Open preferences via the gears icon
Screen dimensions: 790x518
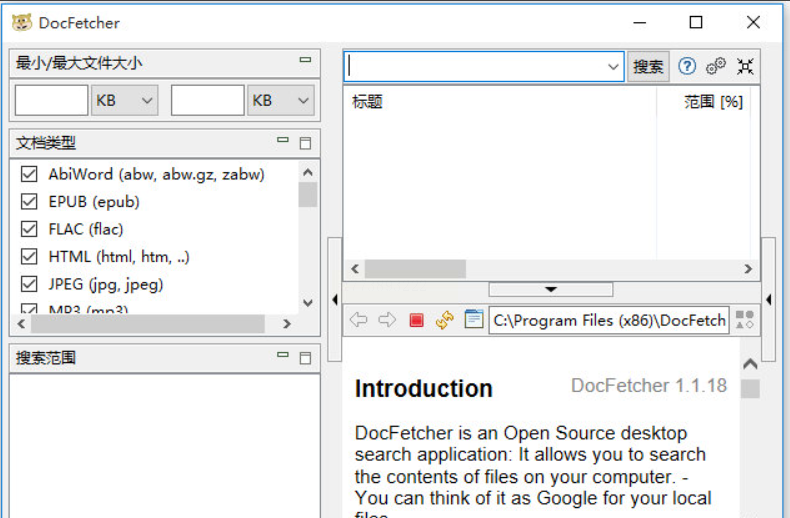click(x=715, y=66)
